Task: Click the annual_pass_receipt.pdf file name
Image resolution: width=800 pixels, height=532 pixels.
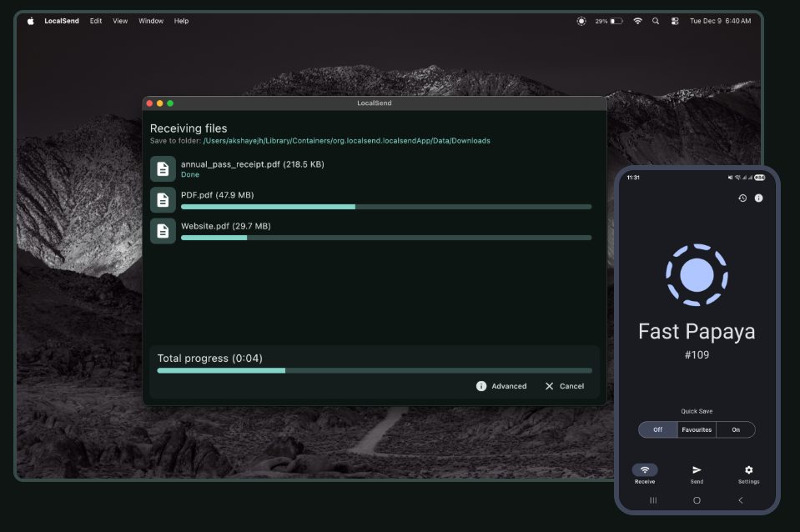Action: click(253, 164)
